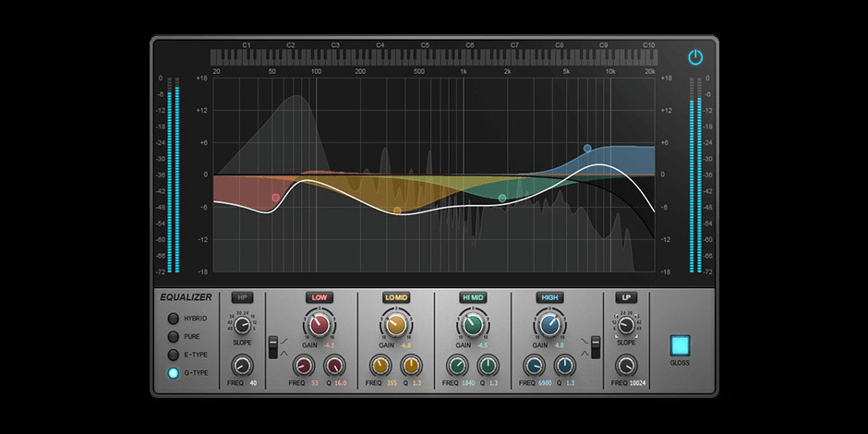Click the HP filter slope knob
The image size is (868, 434).
[242, 323]
